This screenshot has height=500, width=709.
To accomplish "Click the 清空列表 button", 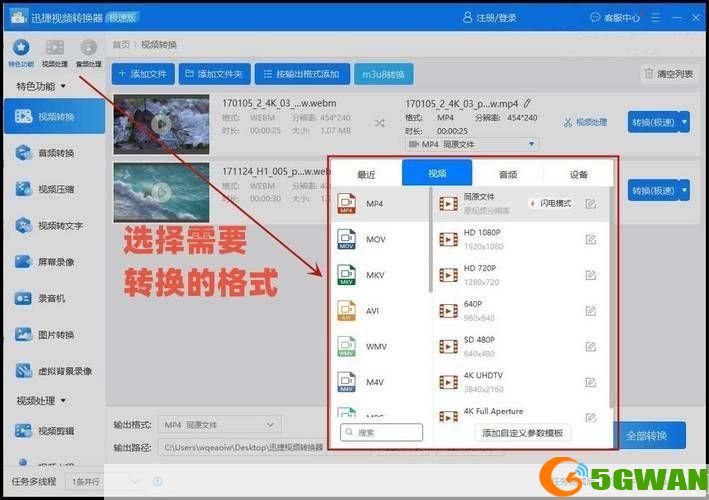I will click(669, 74).
